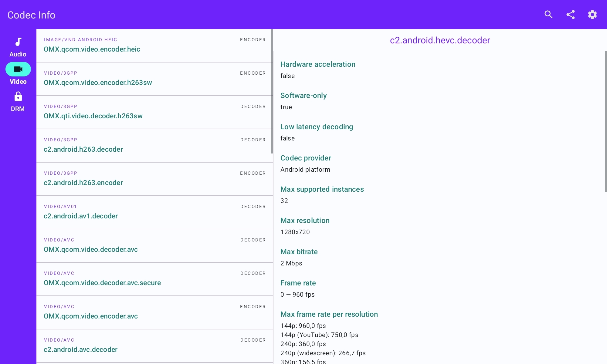This screenshot has width=607, height=364.
Task: Click the 240p (widescreen): 266,7 fps line
Action: pos(323,353)
